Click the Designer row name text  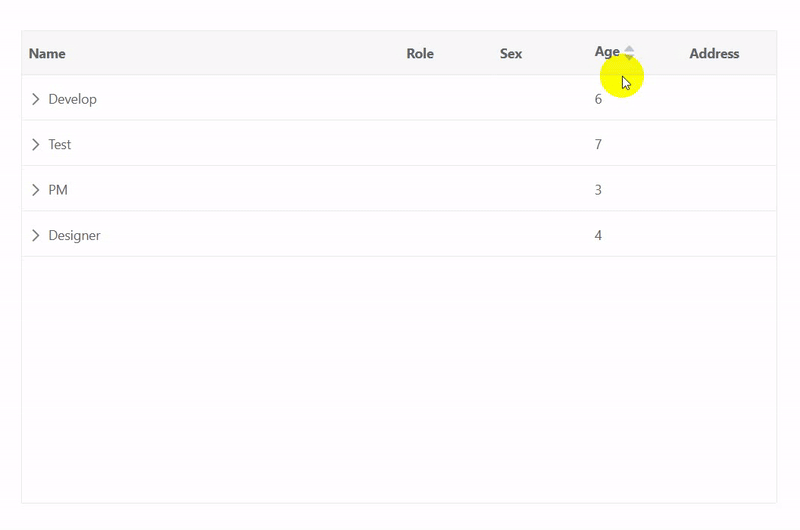click(x=75, y=235)
